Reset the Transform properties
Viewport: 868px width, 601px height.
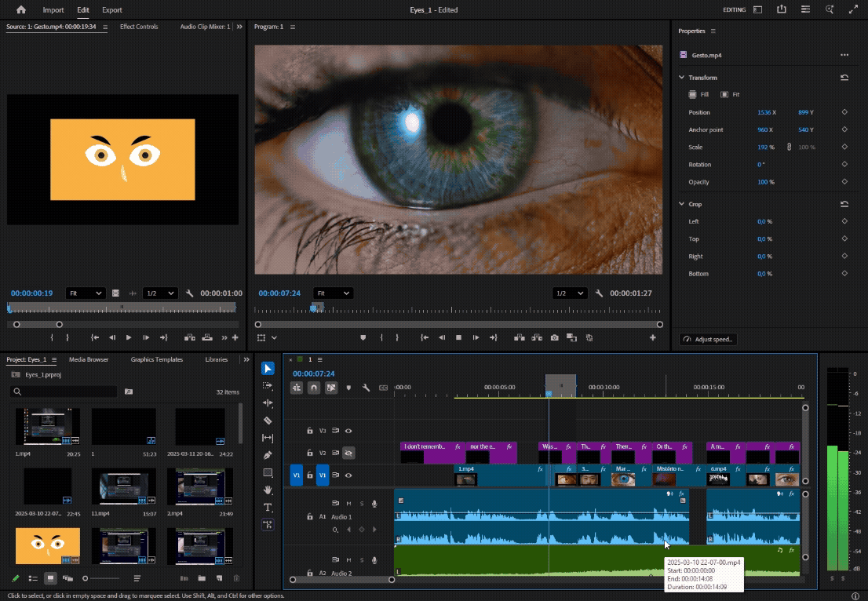[x=844, y=78]
